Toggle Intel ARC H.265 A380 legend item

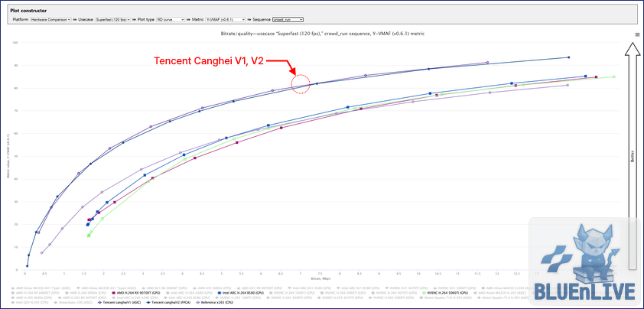135,298
